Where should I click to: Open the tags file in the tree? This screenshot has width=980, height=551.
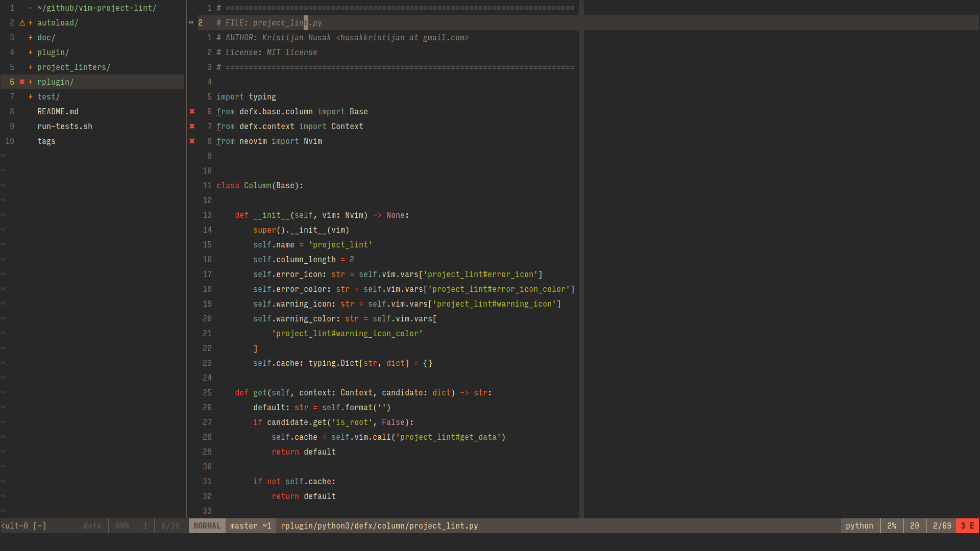click(x=46, y=141)
